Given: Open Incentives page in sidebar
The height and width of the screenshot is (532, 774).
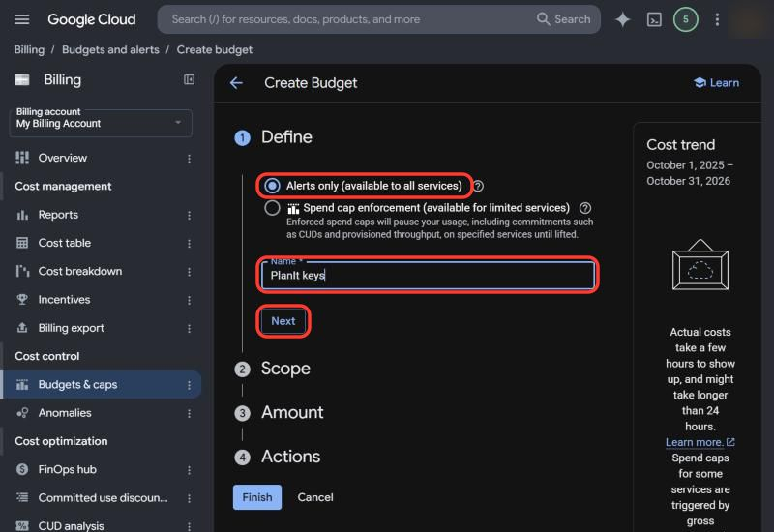Looking at the screenshot, I should click(x=64, y=300).
